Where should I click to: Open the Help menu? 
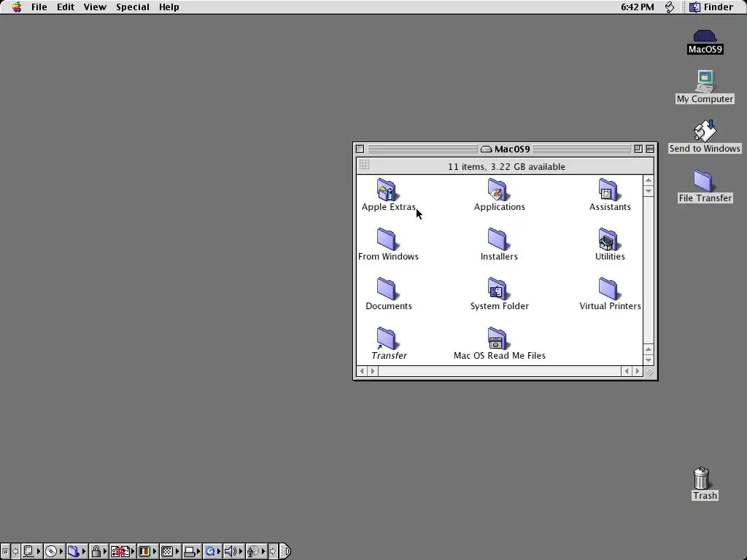(169, 7)
